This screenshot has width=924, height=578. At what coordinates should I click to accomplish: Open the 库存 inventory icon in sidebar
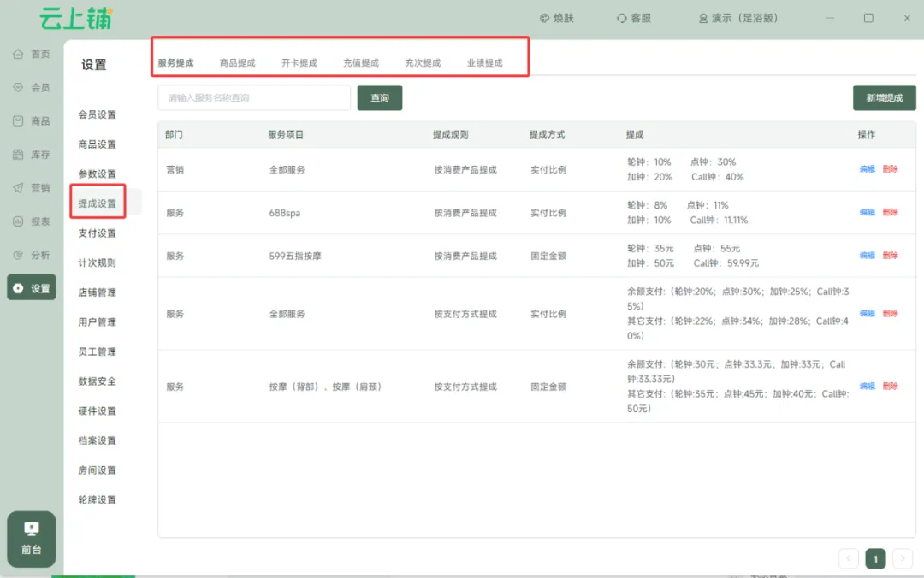point(18,155)
